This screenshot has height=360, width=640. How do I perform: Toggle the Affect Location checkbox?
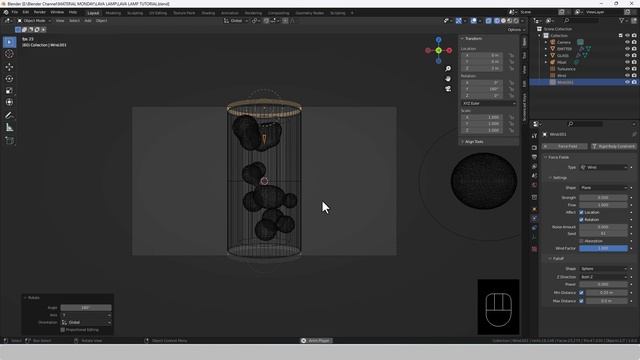tap(582, 212)
